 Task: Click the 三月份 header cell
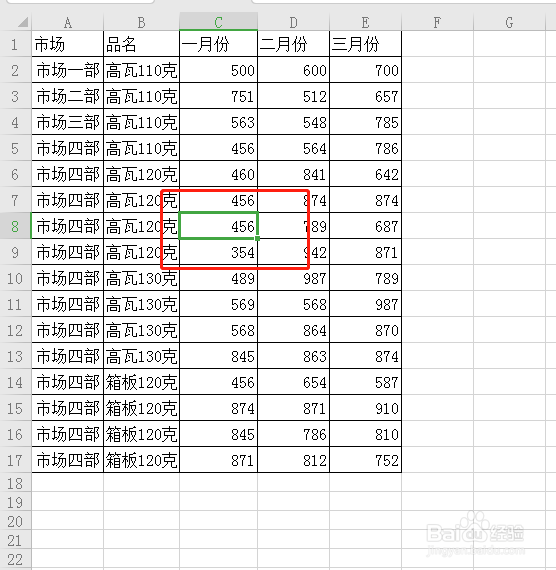tap(365, 44)
